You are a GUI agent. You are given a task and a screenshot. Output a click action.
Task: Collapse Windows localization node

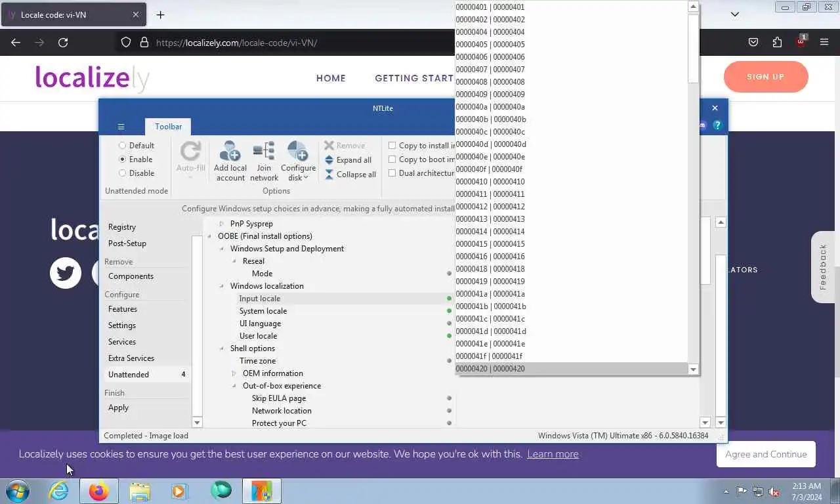point(222,286)
